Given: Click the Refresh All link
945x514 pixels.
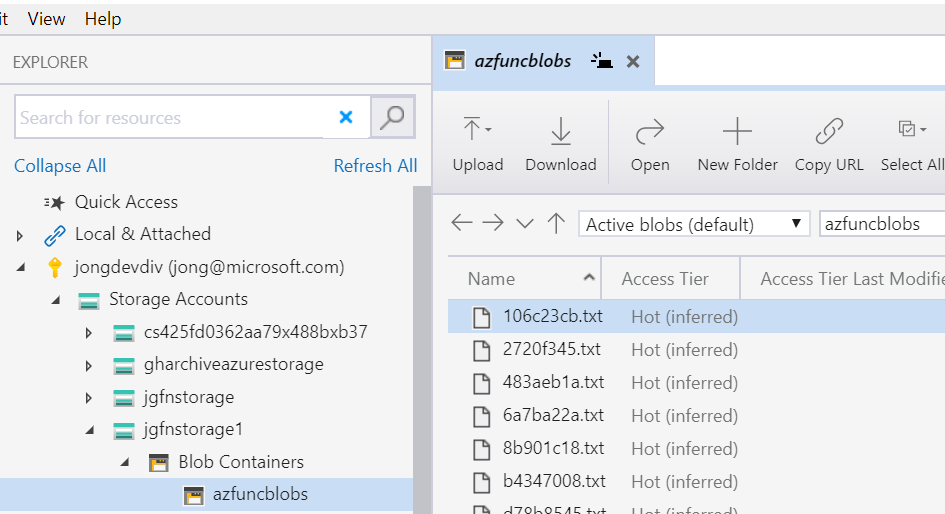Looking at the screenshot, I should (x=375, y=166).
